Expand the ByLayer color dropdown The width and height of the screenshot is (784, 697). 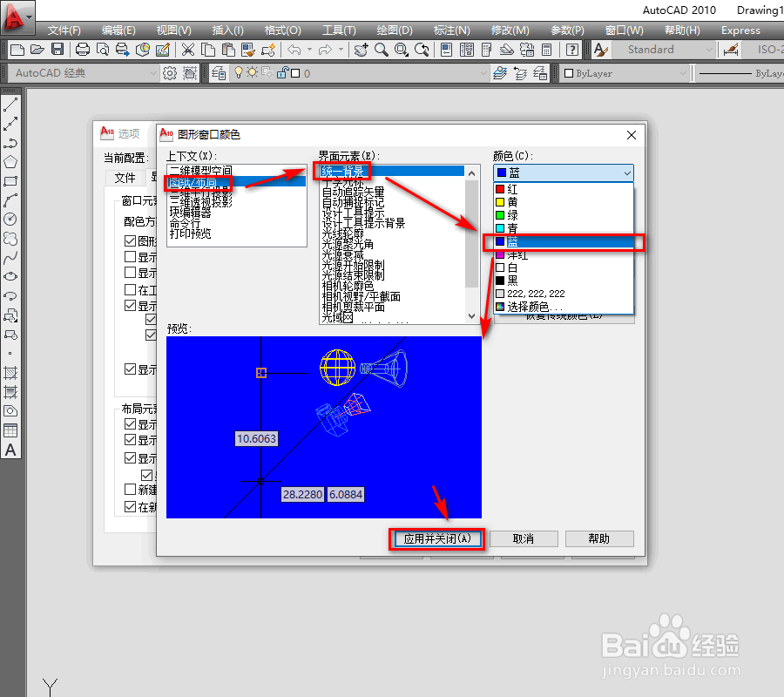(683, 73)
